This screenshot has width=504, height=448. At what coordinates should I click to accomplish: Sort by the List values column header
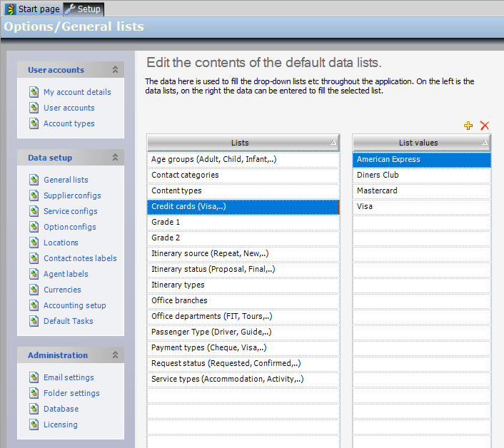418,143
